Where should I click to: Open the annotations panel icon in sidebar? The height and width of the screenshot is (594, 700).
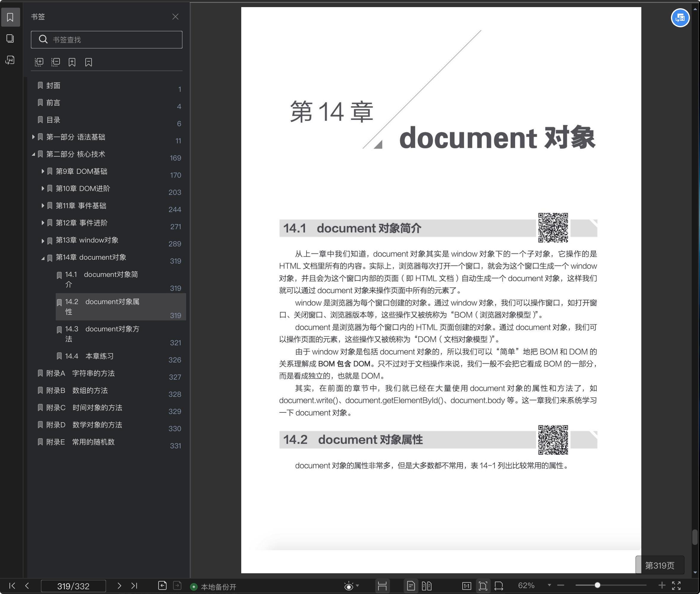click(10, 60)
